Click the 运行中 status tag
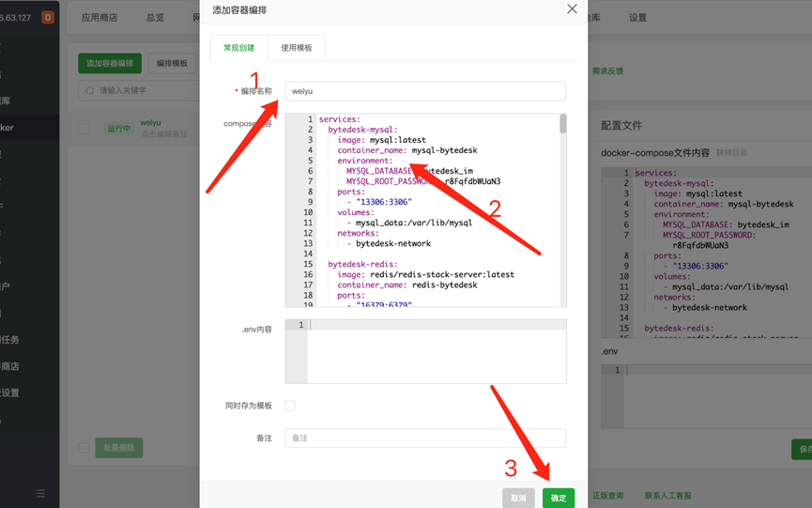 tap(118, 129)
